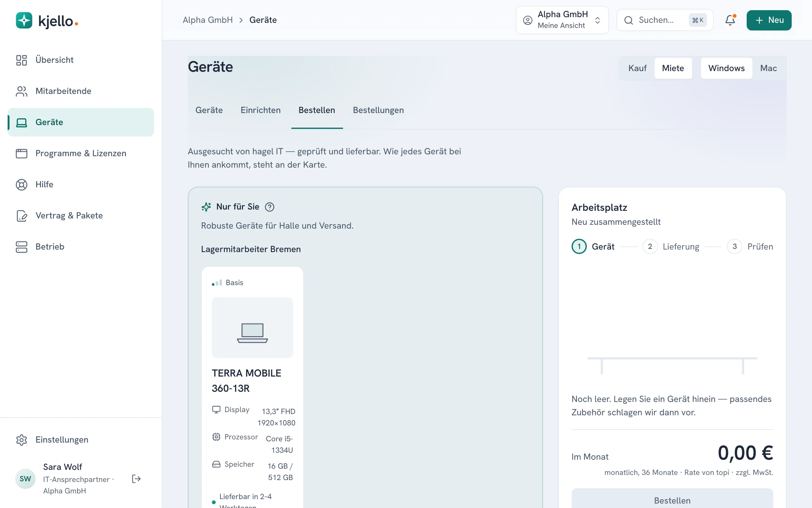Go to step 2 Lieferung
Image resolution: width=812 pixels, height=508 pixels.
tap(671, 247)
